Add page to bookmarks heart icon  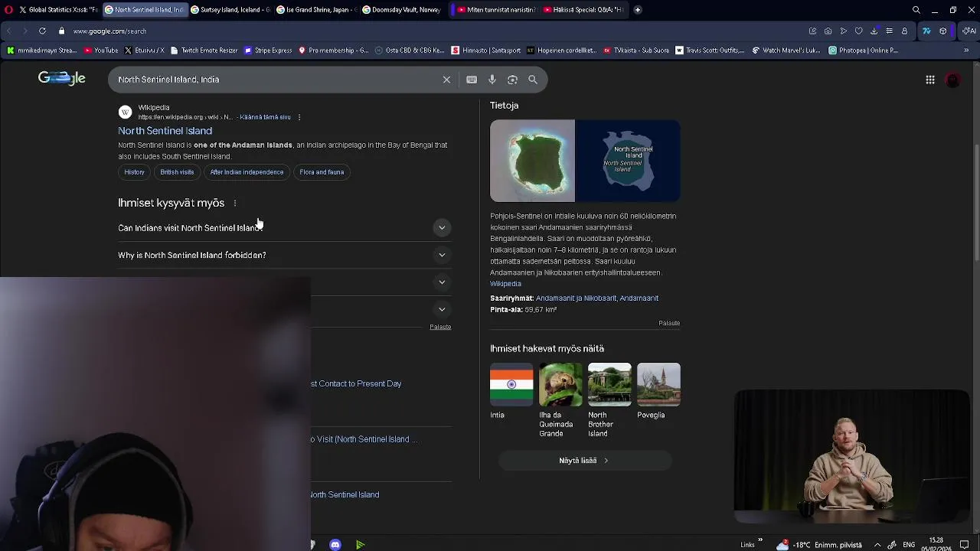click(x=858, y=31)
